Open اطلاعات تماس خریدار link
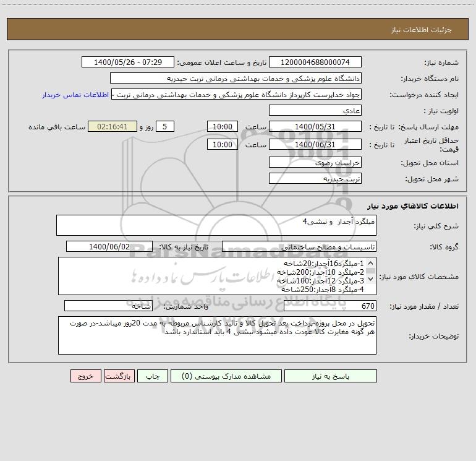 75,95
